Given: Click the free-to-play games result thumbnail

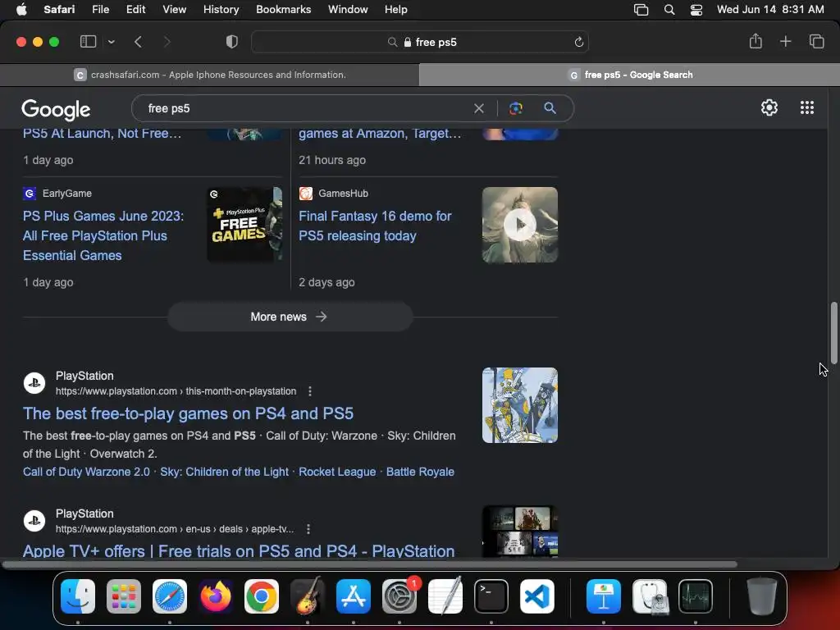Looking at the screenshot, I should [x=519, y=405].
